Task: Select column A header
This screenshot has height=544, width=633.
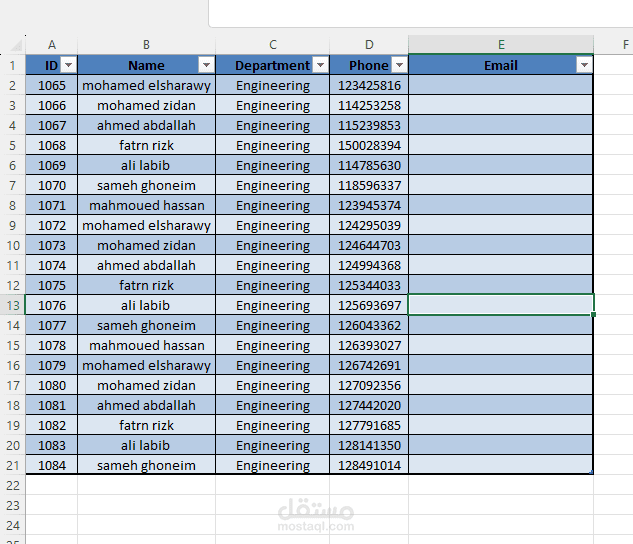Action: pos(52,44)
